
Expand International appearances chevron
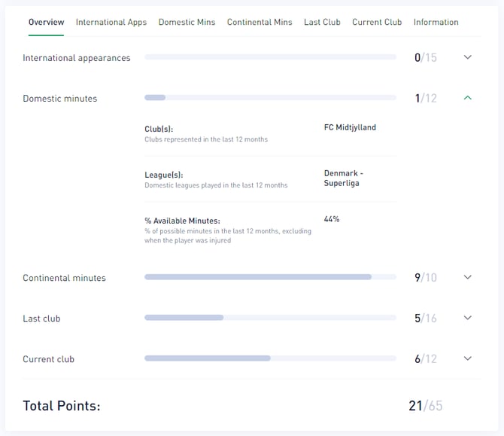tap(467, 57)
